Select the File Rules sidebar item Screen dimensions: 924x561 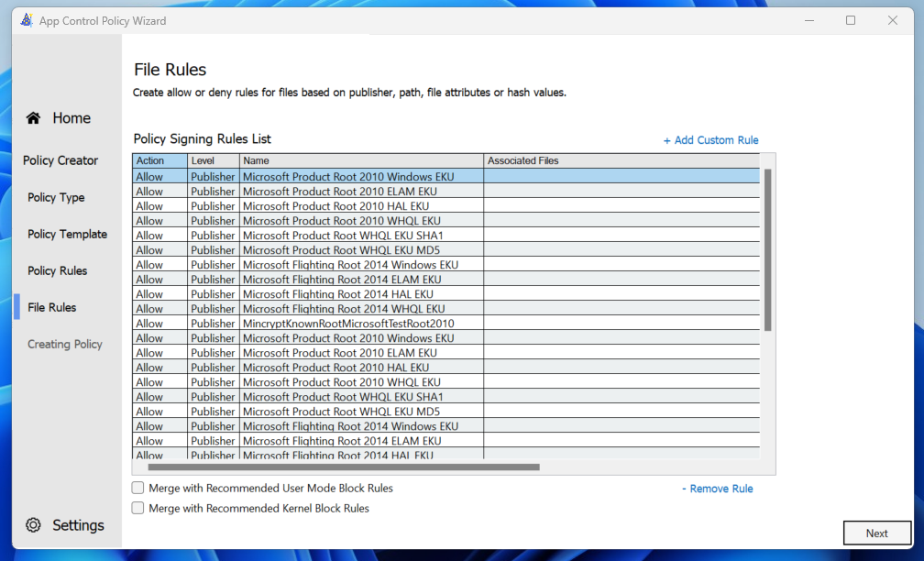(x=51, y=307)
